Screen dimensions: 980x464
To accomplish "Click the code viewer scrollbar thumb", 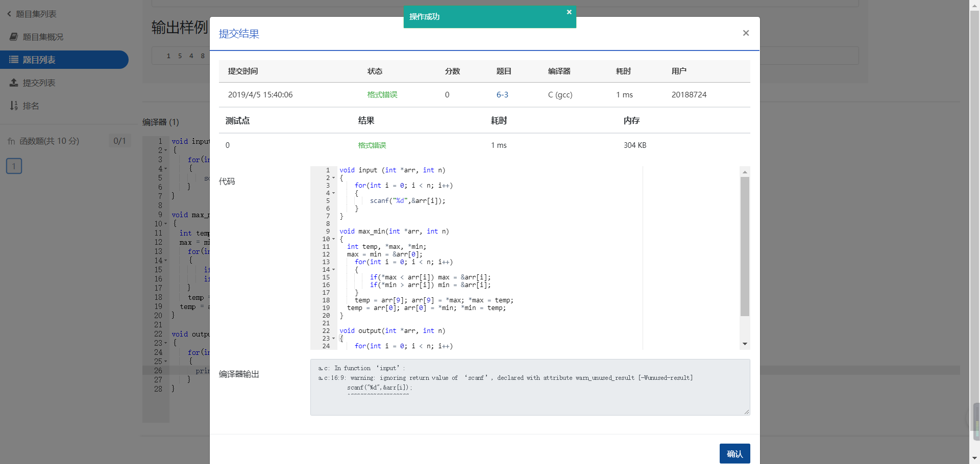I will [x=745, y=247].
